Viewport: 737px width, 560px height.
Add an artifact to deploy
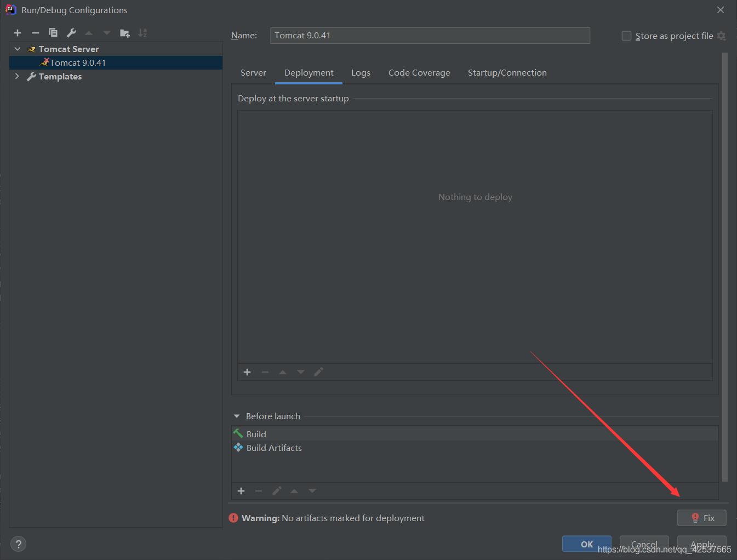coord(247,372)
